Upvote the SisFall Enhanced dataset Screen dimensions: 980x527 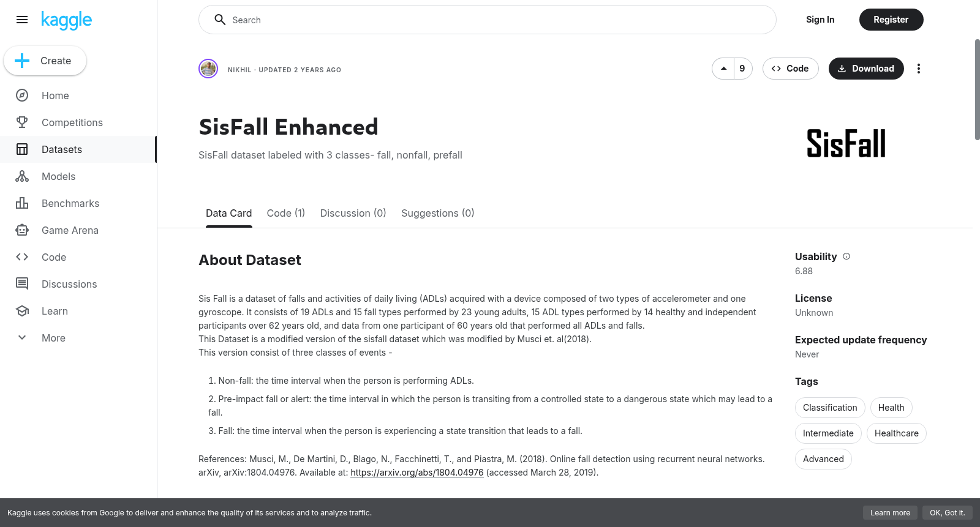coord(724,69)
